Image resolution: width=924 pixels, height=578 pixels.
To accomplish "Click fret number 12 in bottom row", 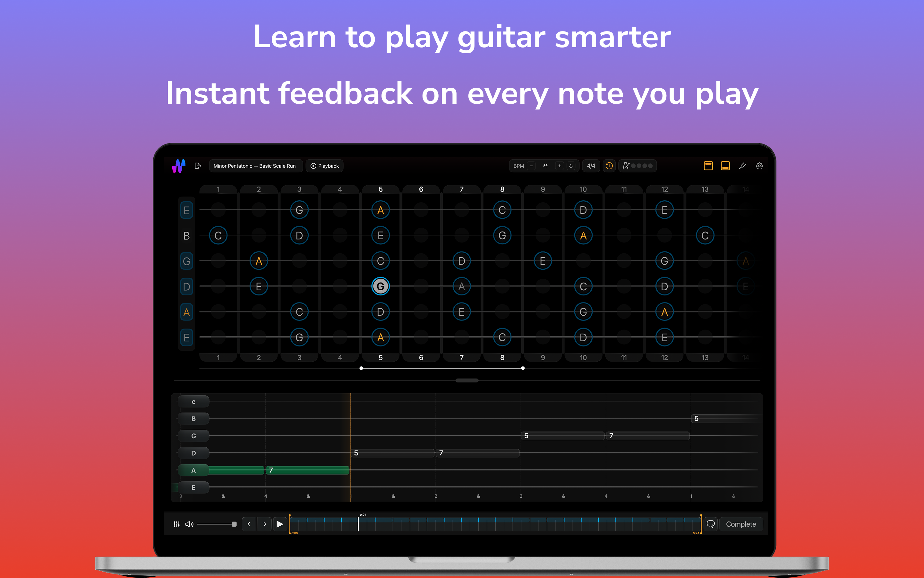I will click(x=664, y=357).
